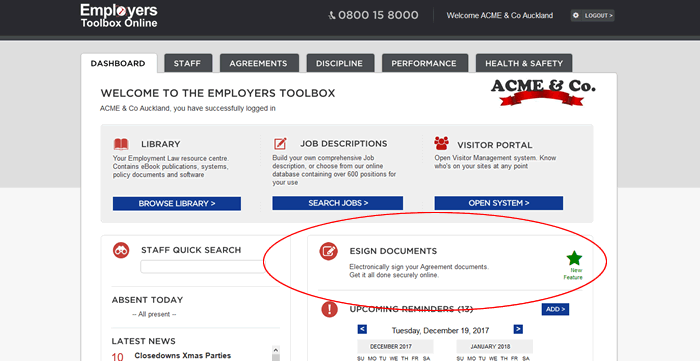Open the Health & Safety tab
Image resolution: width=700 pixels, height=361 pixels.
[524, 63]
